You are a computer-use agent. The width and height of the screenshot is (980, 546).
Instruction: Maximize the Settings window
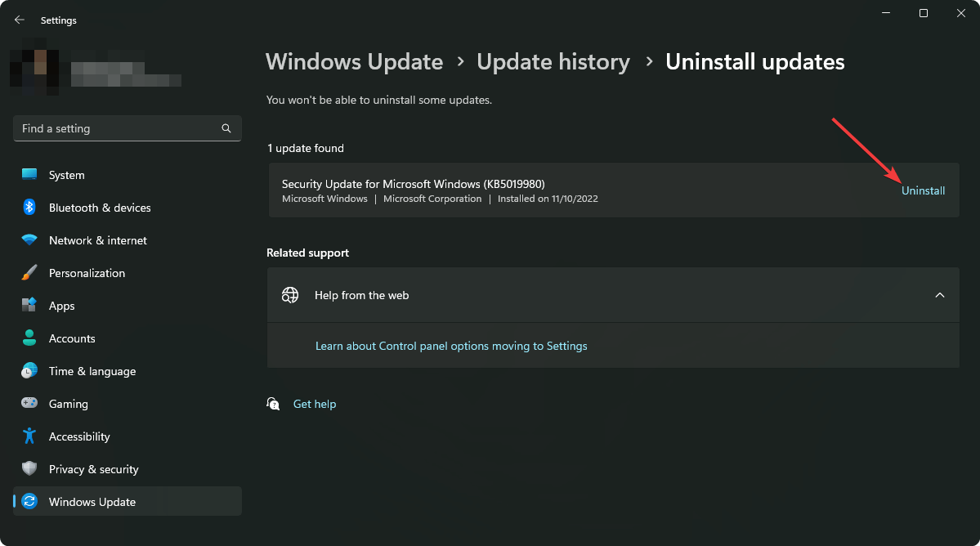tap(923, 13)
